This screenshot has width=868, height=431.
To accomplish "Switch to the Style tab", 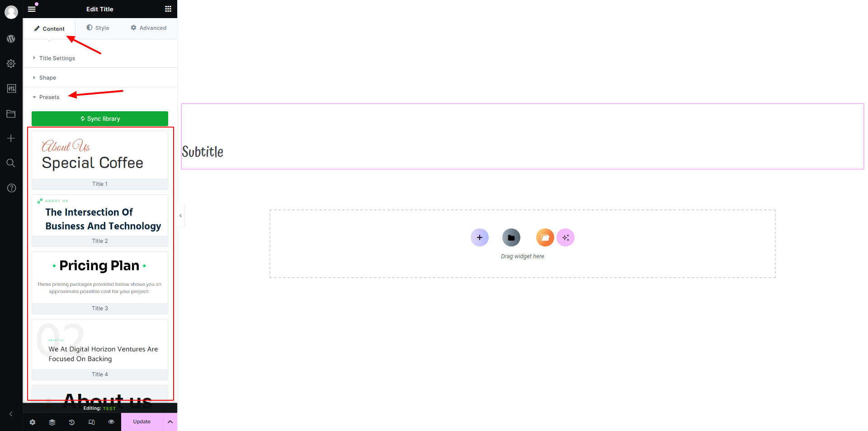I will (x=98, y=28).
